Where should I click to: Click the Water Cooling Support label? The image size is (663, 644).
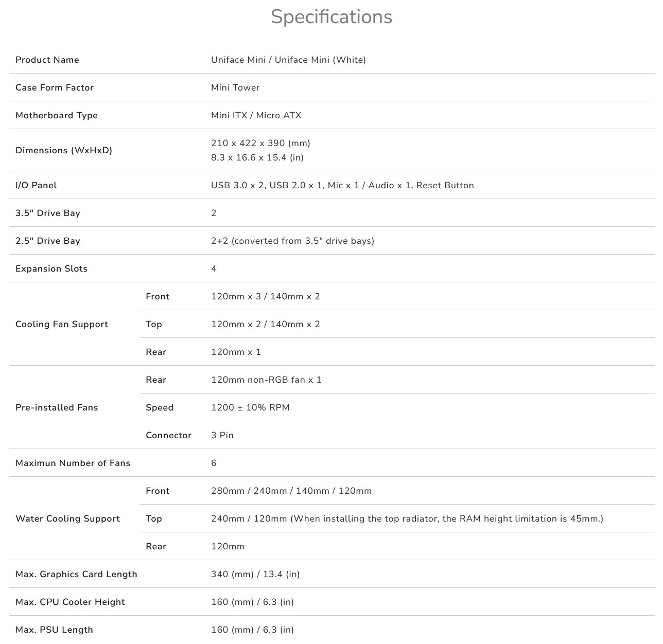tap(67, 518)
